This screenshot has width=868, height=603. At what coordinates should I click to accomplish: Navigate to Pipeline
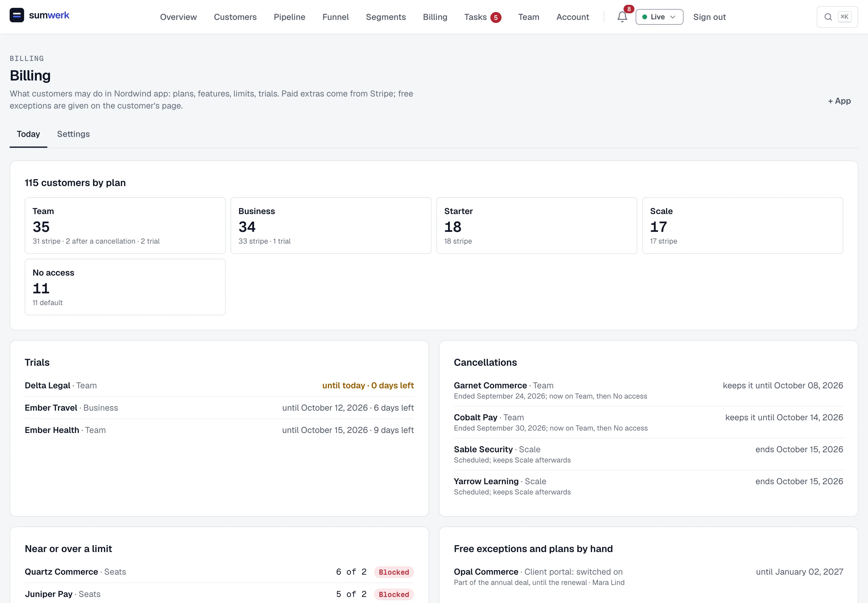[x=289, y=17]
